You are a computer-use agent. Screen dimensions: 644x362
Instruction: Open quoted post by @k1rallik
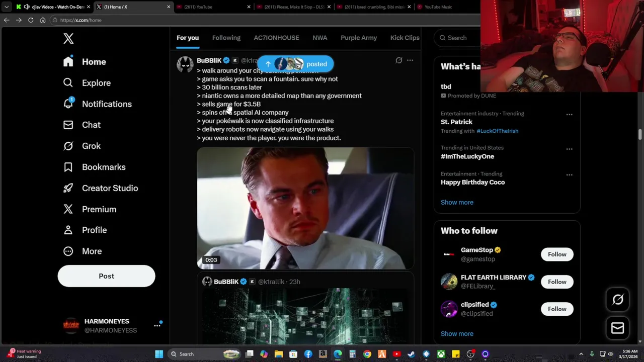pos(305,309)
